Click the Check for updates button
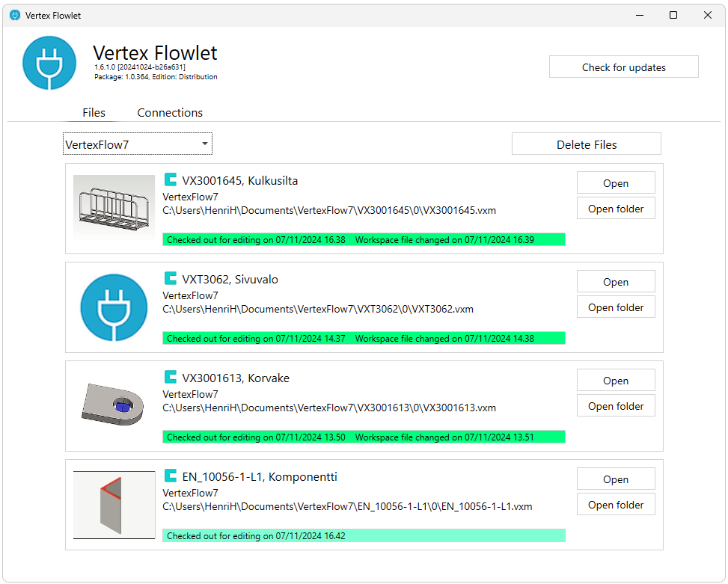 [623, 67]
